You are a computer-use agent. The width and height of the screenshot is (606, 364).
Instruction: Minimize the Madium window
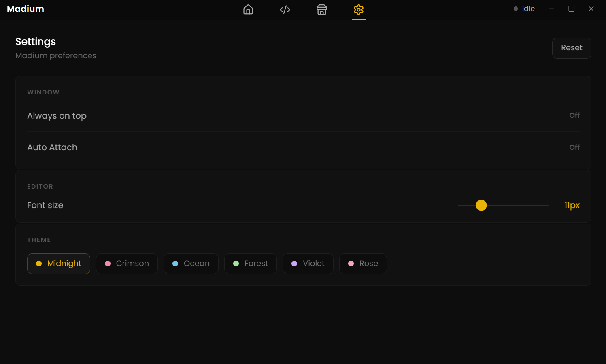pyautogui.click(x=551, y=9)
